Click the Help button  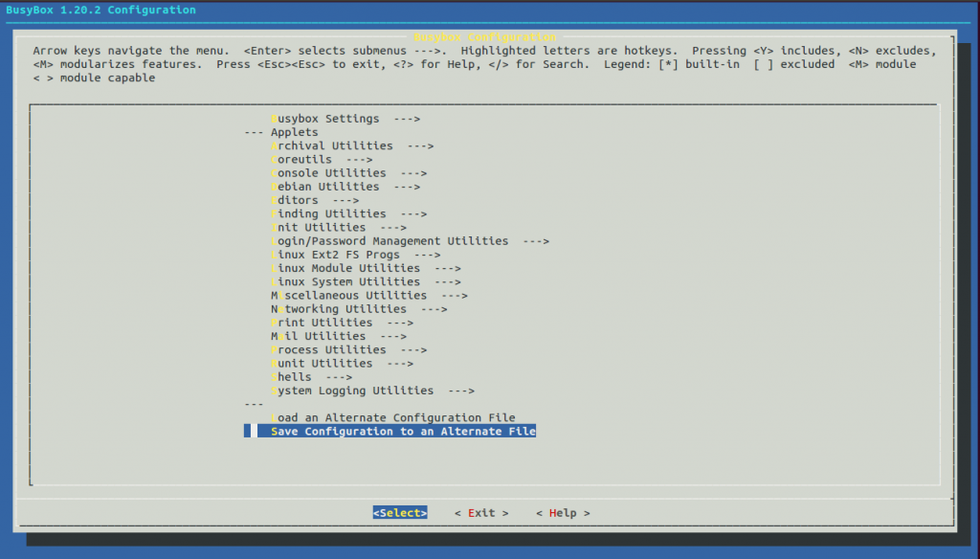(563, 513)
